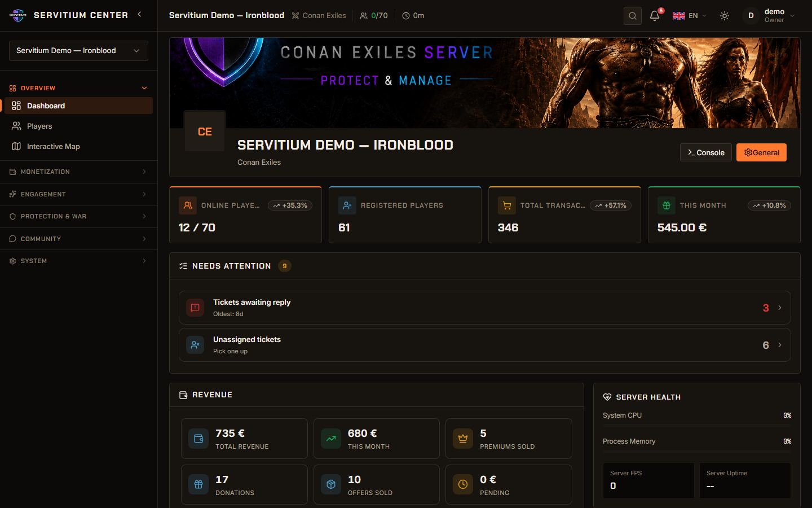Click the System CPU usage bar
The image size is (812, 508).
click(x=697, y=425)
